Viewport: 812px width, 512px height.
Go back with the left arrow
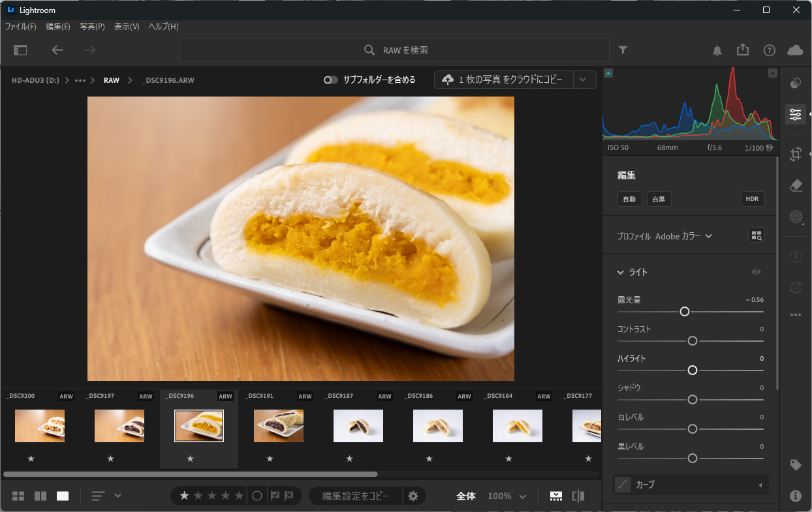pos(57,50)
